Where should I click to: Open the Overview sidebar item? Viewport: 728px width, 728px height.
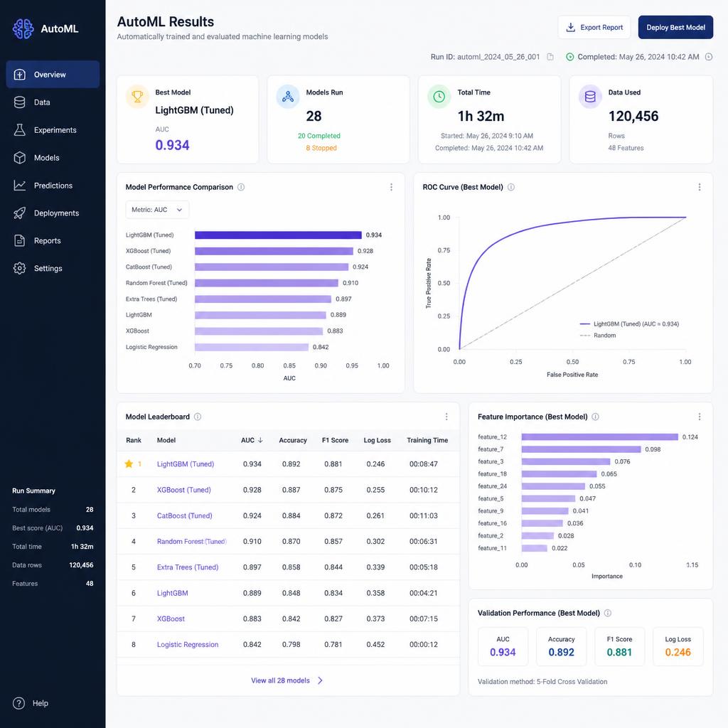(53, 74)
